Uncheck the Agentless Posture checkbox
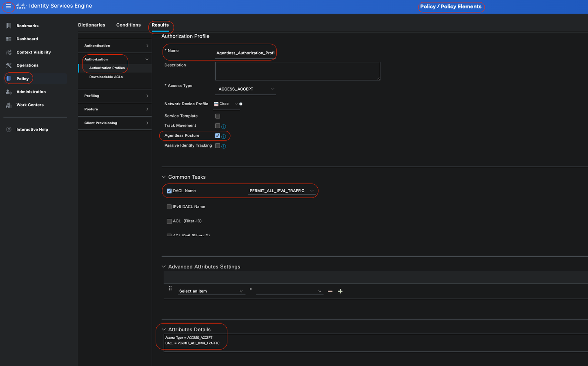 (x=218, y=135)
